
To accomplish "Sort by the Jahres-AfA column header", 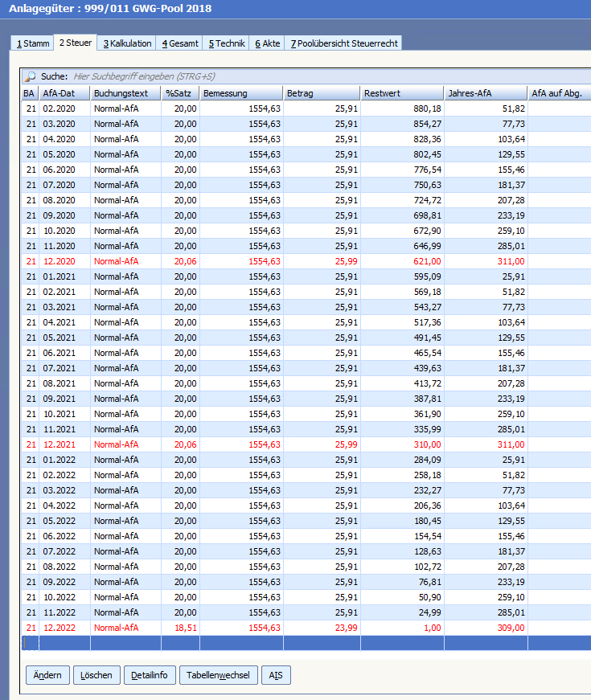I will click(486, 93).
